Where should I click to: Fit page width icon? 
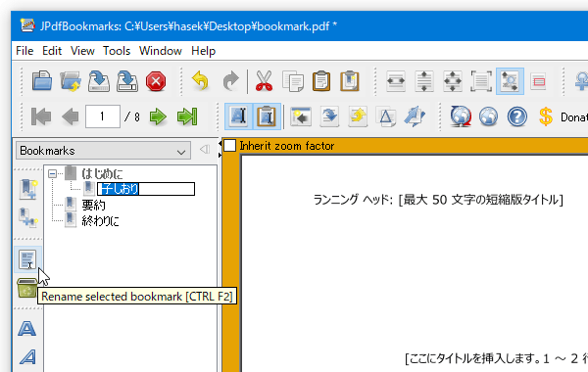[x=396, y=81]
